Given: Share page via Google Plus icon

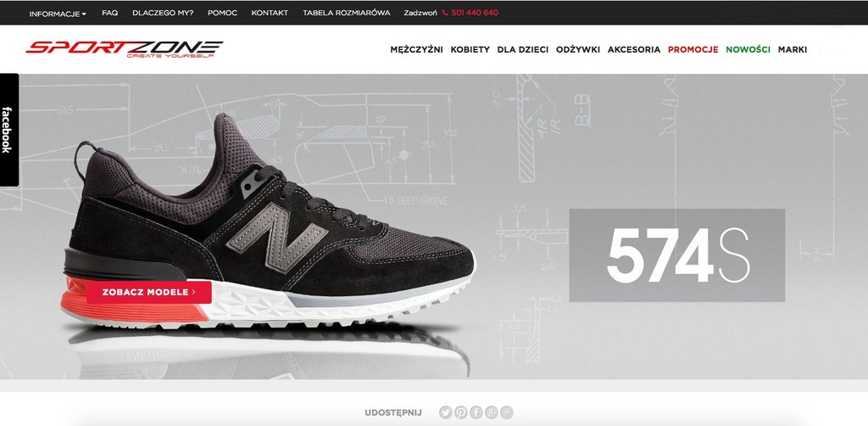Looking at the screenshot, I should click(x=491, y=412).
